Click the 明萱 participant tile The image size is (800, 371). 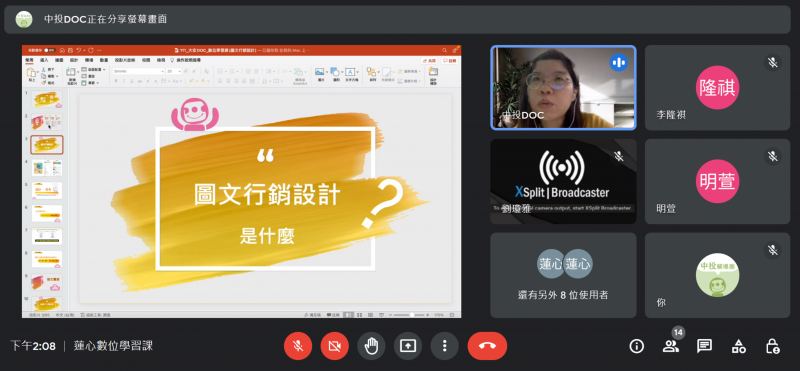(x=717, y=181)
